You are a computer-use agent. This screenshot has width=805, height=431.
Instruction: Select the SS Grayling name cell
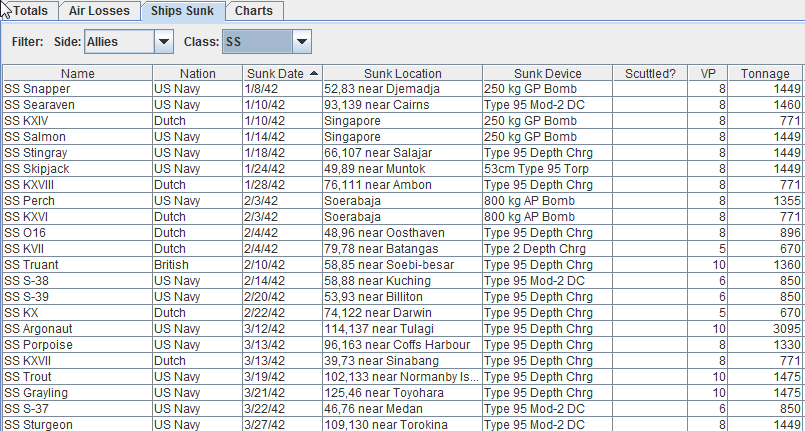[x=78, y=393]
